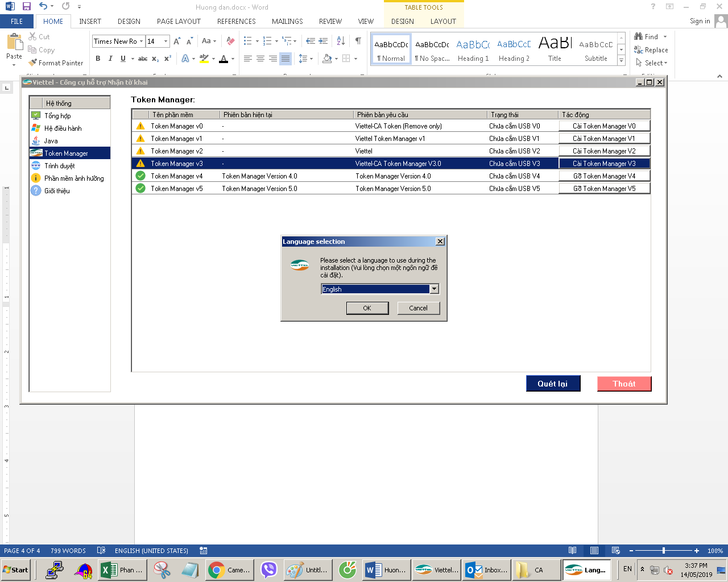Open the Select dropdown in Editing

(x=652, y=63)
